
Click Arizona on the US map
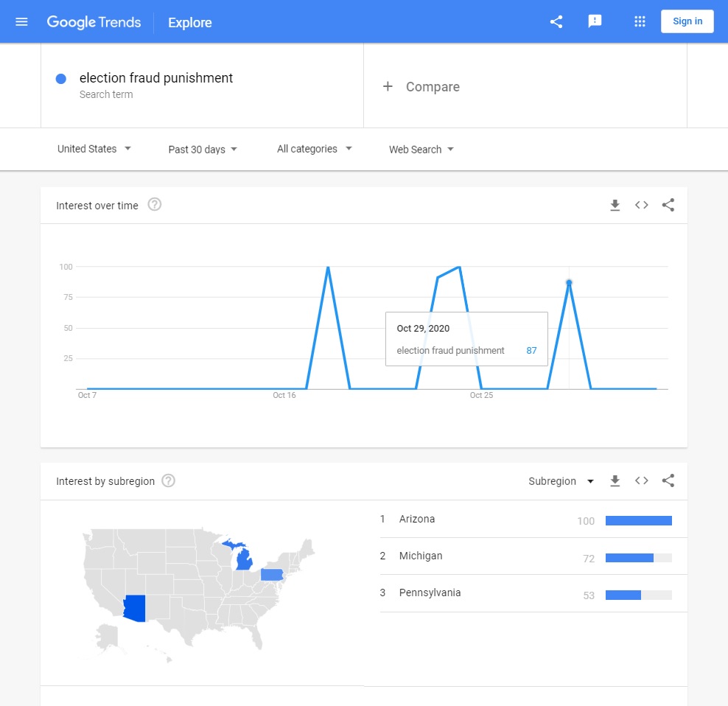[x=135, y=608]
